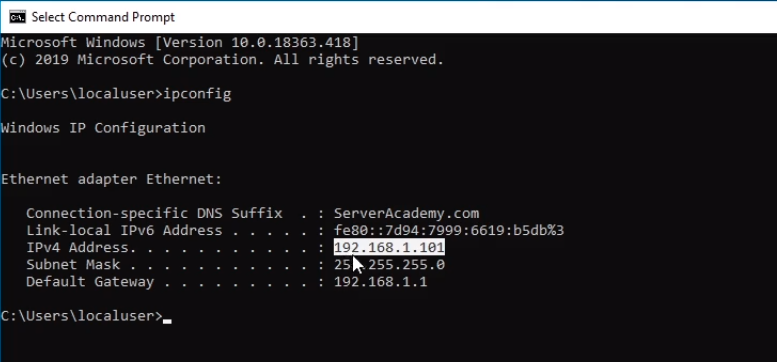Click the Select Command Prompt window title

pos(103,17)
